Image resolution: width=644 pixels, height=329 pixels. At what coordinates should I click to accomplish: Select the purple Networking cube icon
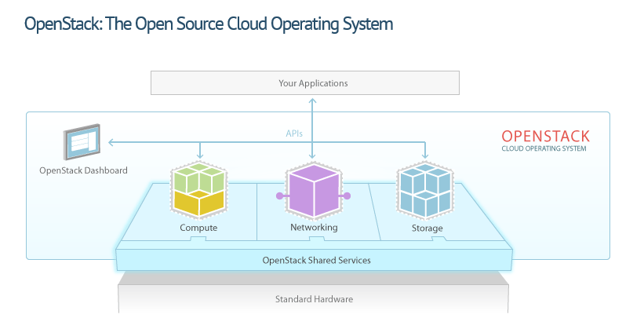coord(314,190)
